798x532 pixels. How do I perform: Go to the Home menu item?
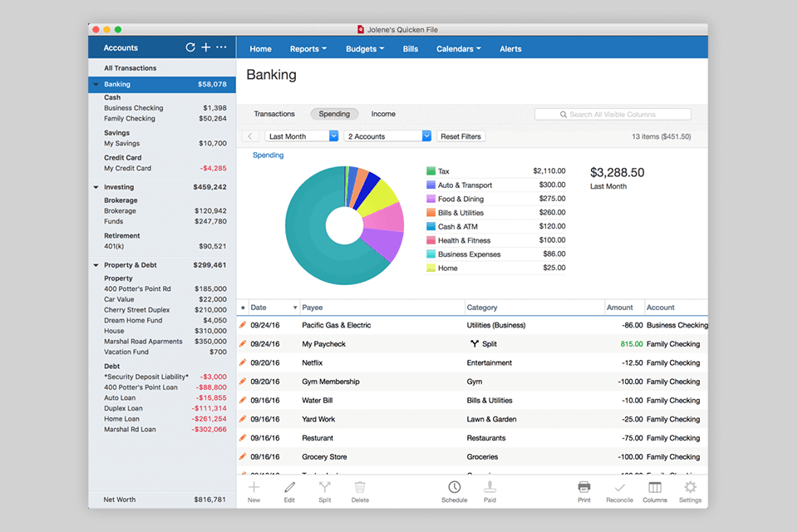(260, 49)
